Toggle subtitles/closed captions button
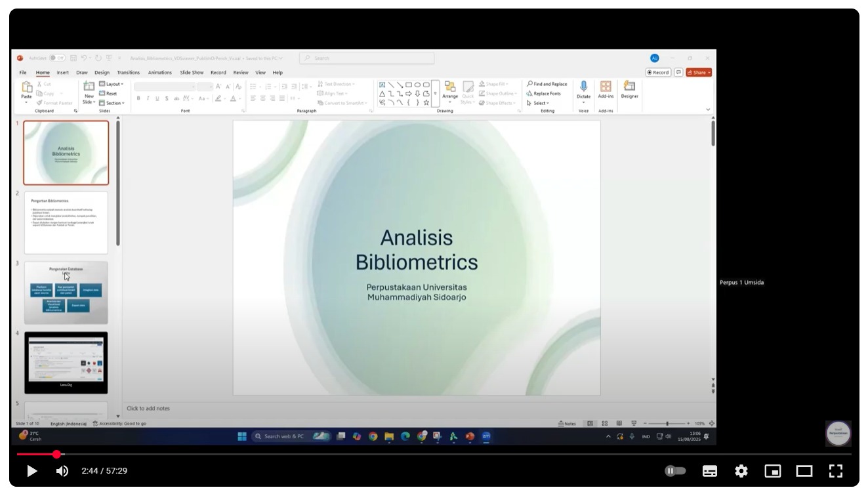The image size is (868, 492). pyautogui.click(x=710, y=471)
